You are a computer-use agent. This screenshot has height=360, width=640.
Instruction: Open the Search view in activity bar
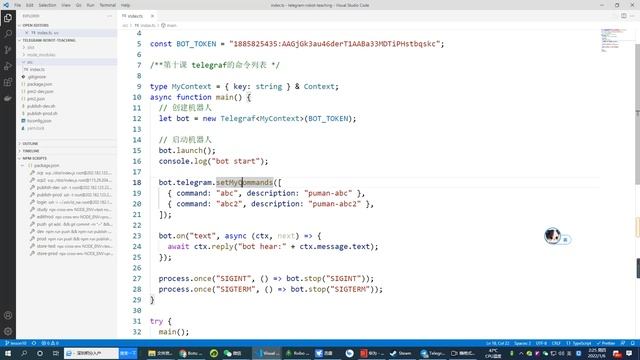(8, 34)
